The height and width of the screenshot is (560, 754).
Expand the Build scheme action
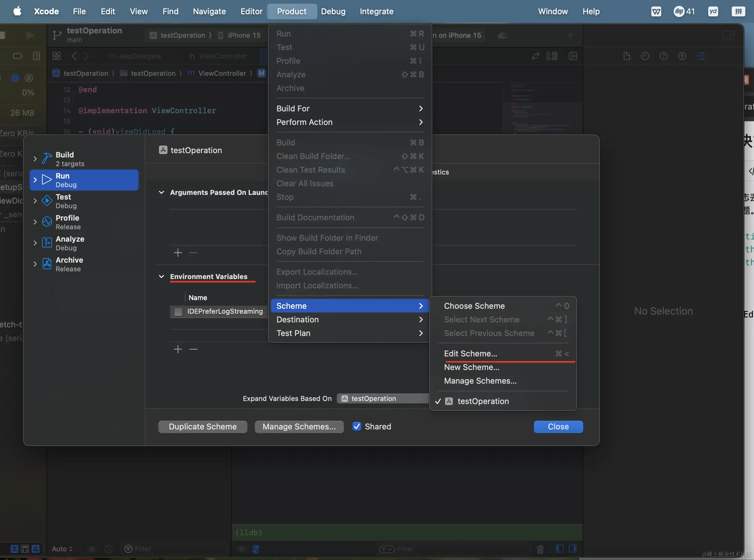(x=35, y=159)
